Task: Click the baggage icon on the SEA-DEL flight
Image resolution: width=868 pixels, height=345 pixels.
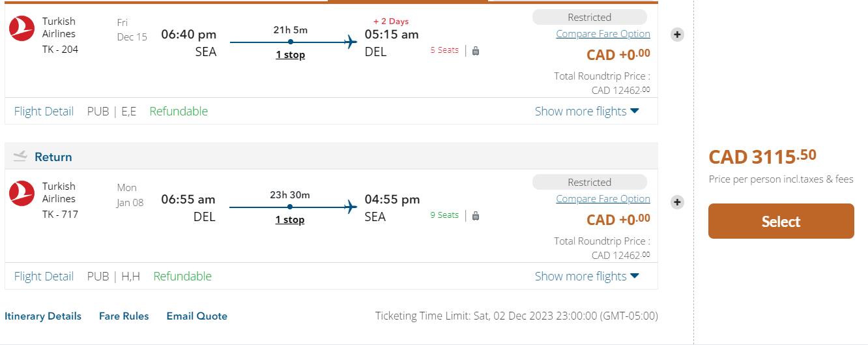Action: point(476,50)
